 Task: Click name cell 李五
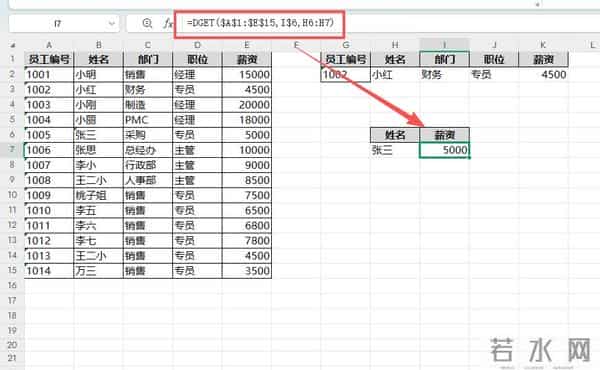(x=99, y=210)
